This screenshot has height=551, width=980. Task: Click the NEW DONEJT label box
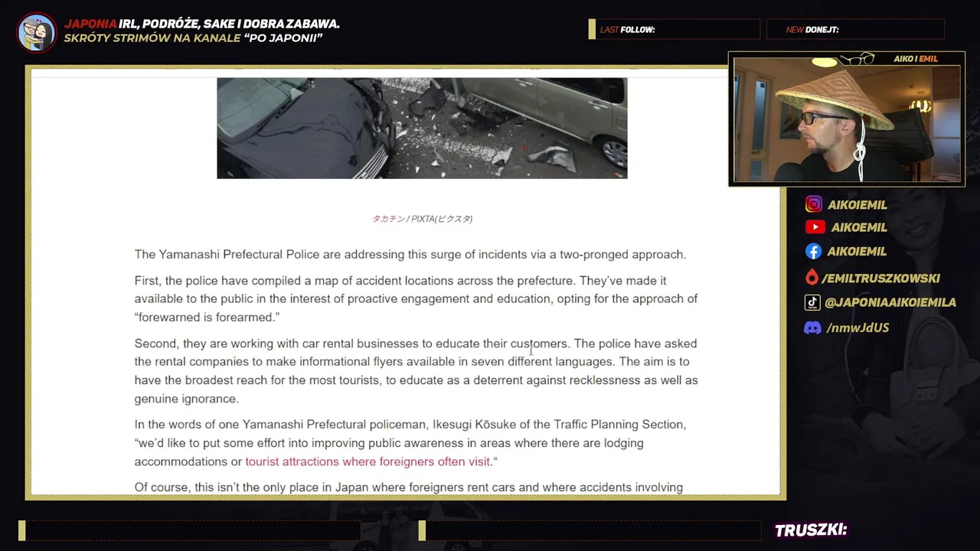click(855, 29)
